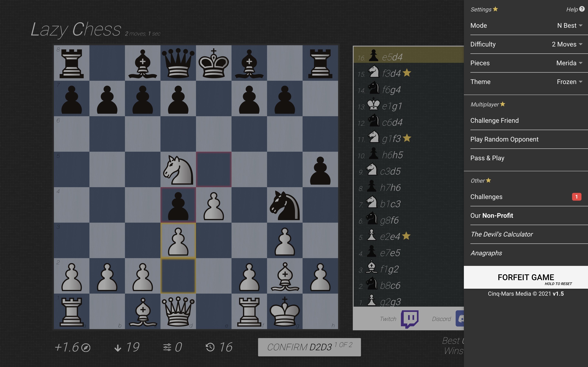
Task: Click FORFEIT GAME
Action: click(526, 277)
